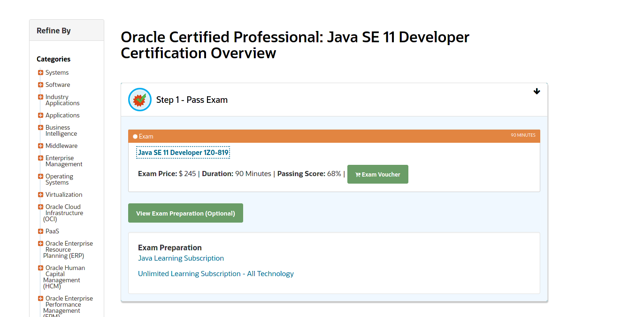Open Java Learning Subscription link

tap(181, 258)
